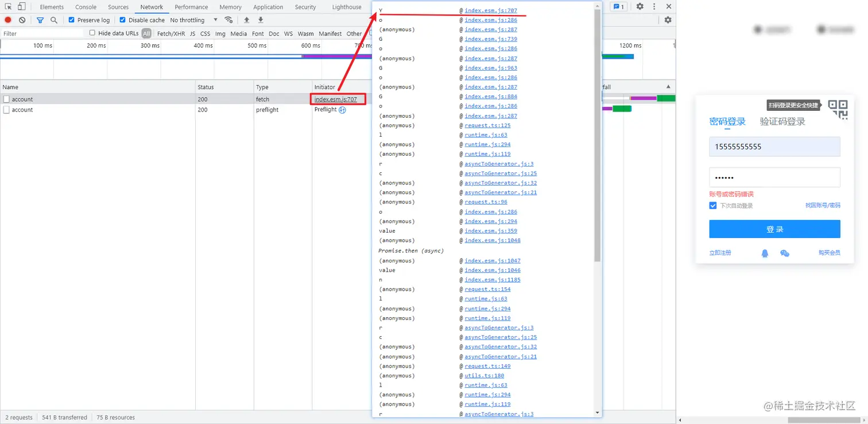The image size is (868, 424).
Task: Click the network Filter text field
Action: [x=42, y=33]
